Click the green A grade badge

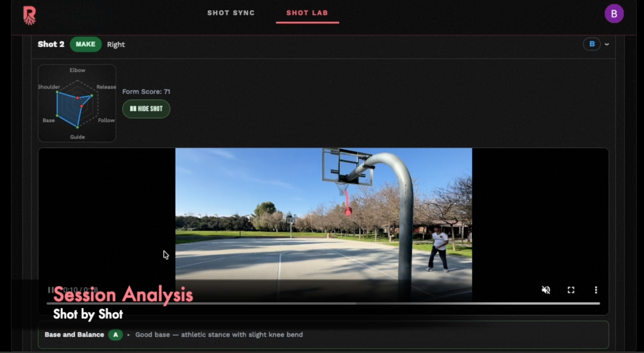coord(115,335)
